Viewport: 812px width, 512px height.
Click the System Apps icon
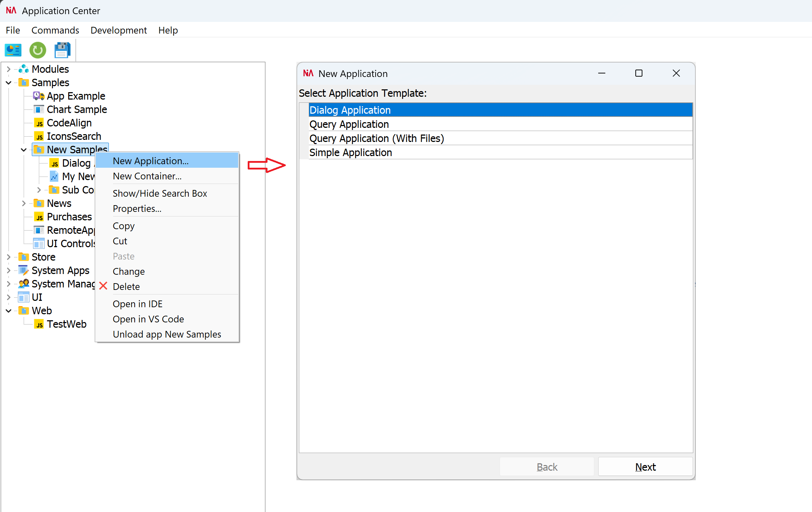23,270
